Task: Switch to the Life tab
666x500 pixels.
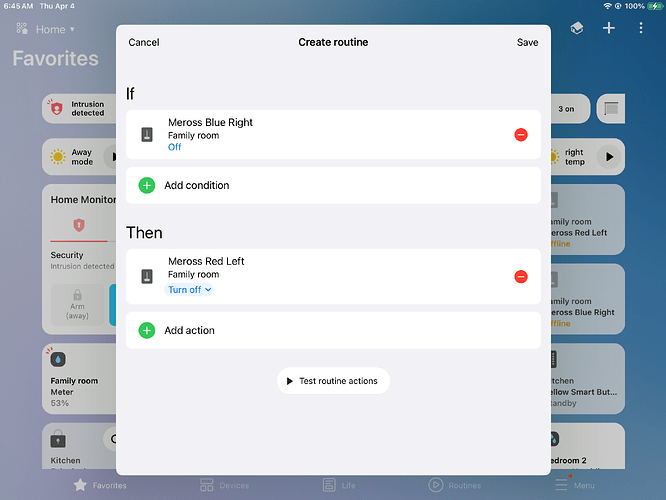Action: click(x=339, y=485)
